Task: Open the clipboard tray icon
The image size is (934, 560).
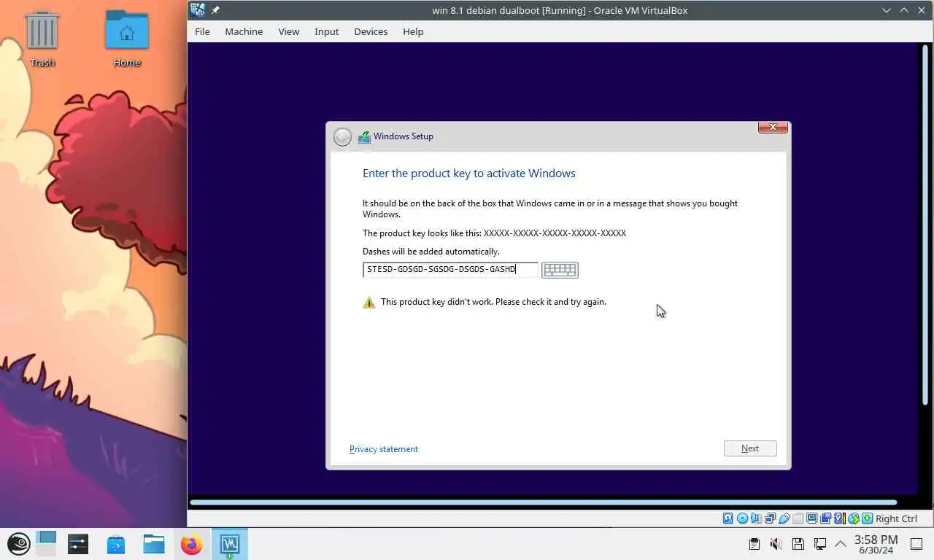Action: pyautogui.click(x=754, y=544)
